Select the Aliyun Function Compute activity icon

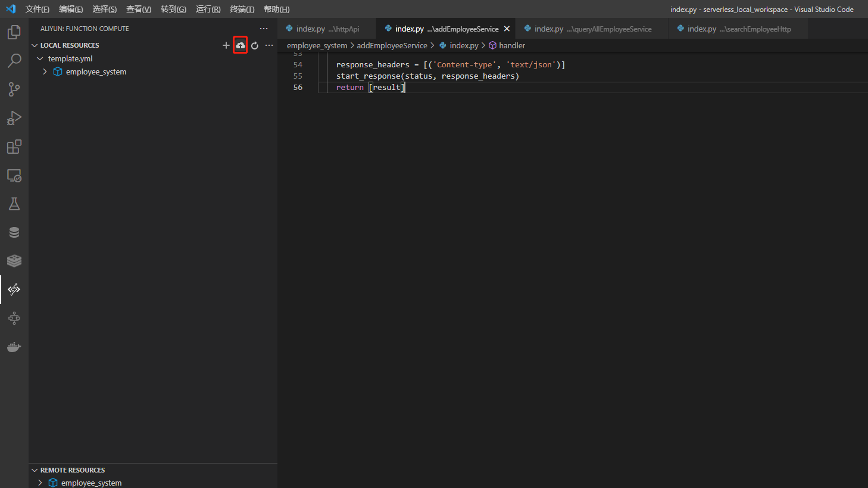coord(14,290)
